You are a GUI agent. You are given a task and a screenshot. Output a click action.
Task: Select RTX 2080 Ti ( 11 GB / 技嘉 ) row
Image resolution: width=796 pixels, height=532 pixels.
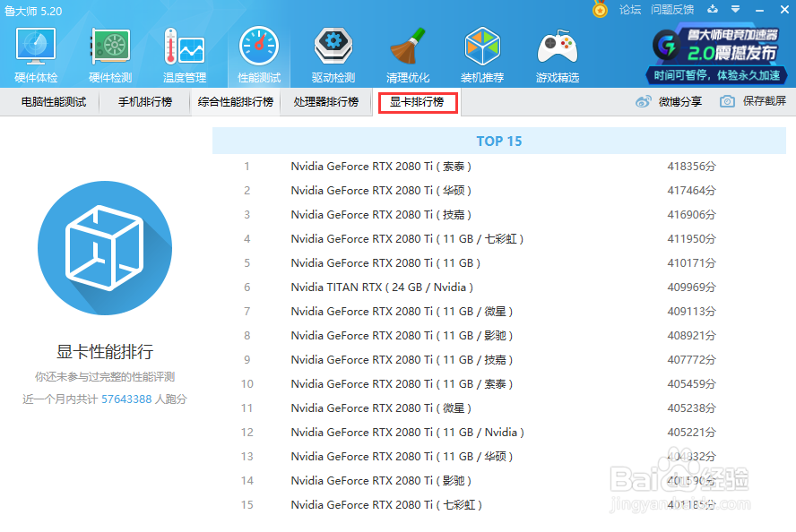pyautogui.click(x=499, y=359)
